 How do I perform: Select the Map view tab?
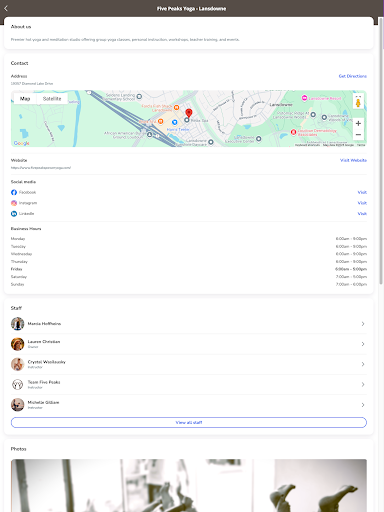(25, 99)
